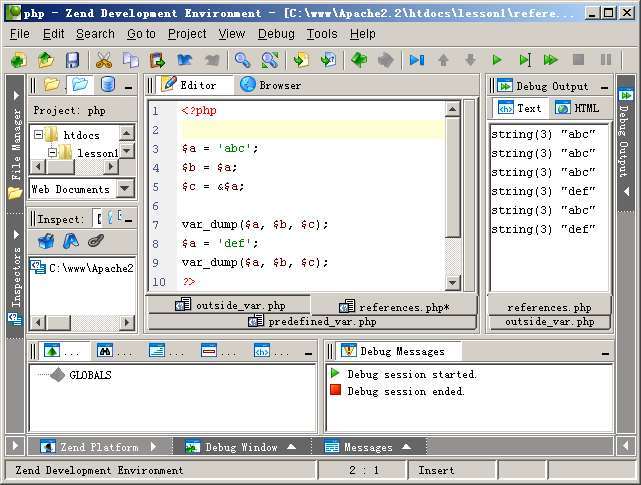Collapse the Debug Output sidebar arrow

pyautogui.click(x=626, y=191)
